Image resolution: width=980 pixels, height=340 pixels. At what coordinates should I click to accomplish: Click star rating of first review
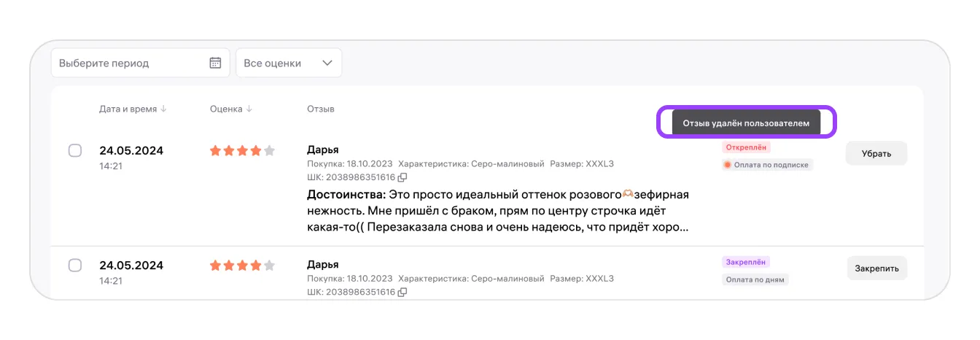click(242, 151)
